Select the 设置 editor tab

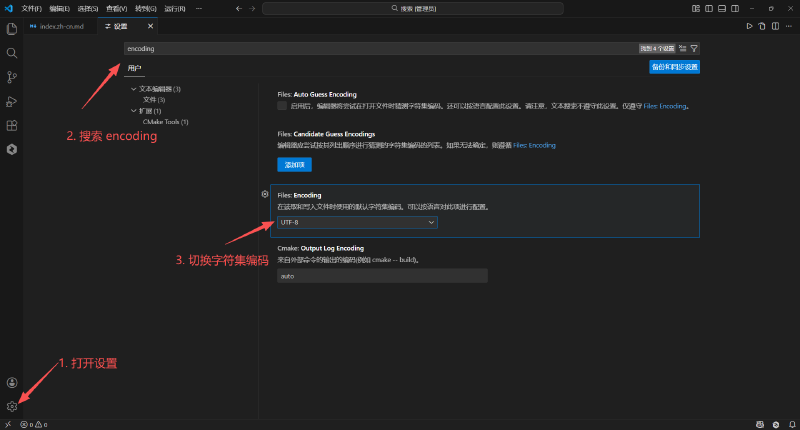120,26
